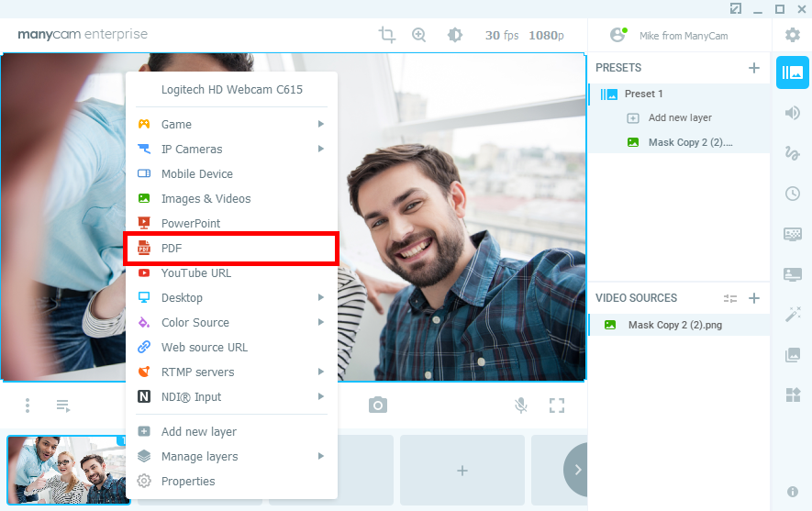The height and width of the screenshot is (511, 812).
Task: Expand the RTMP servers submenu arrow
Action: click(x=321, y=372)
